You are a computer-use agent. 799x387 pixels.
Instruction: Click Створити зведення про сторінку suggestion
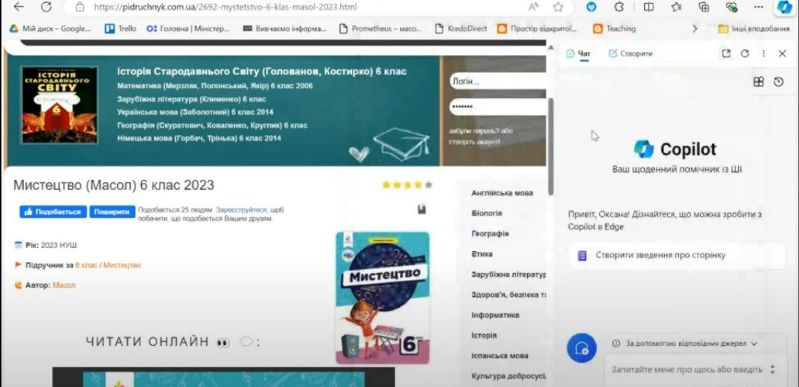[677, 255]
